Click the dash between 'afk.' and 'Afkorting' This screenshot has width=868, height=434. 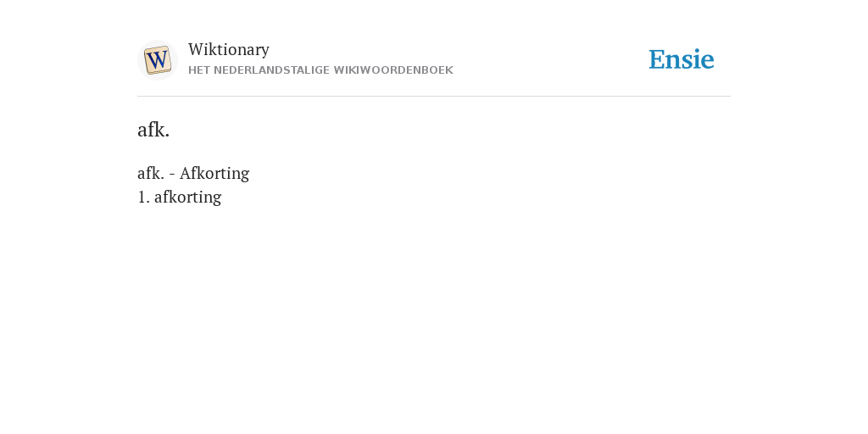(172, 174)
